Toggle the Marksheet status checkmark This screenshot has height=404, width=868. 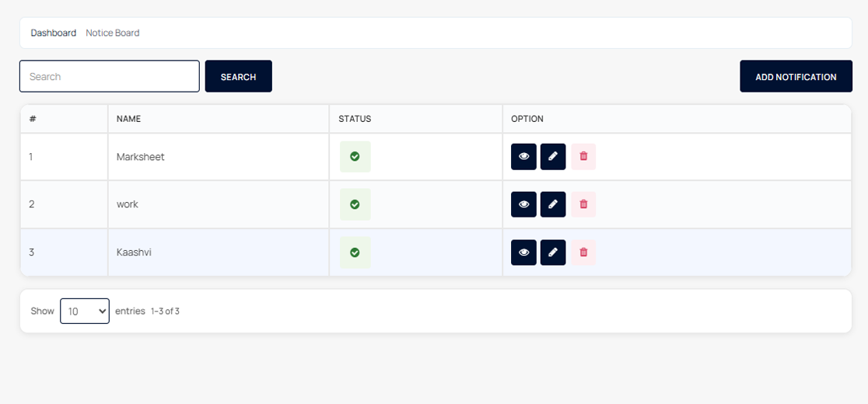point(355,156)
